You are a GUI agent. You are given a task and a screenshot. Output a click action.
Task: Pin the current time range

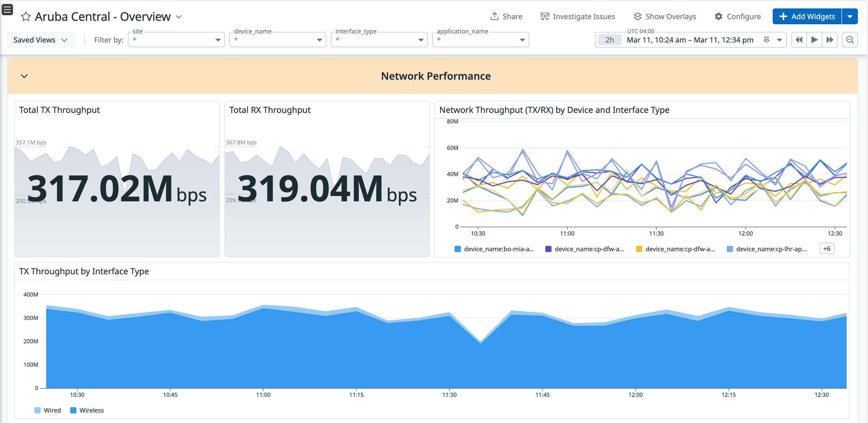pyautogui.click(x=766, y=39)
